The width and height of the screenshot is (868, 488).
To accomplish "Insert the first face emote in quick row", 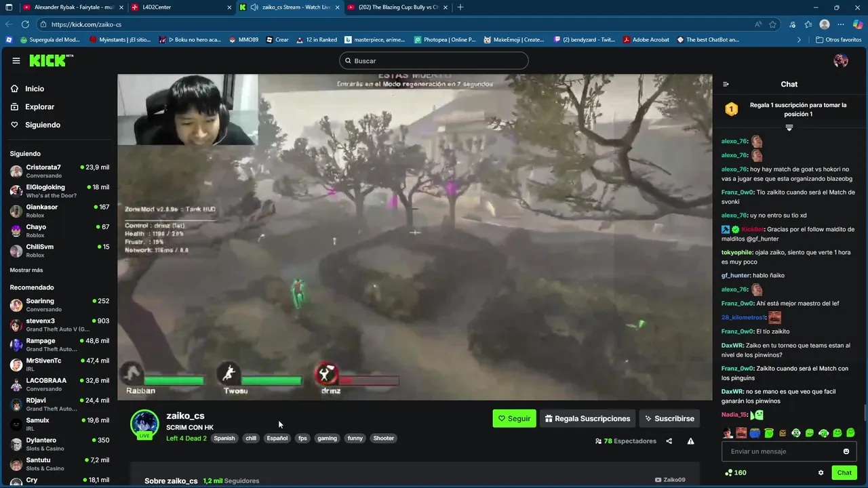I will tap(727, 432).
